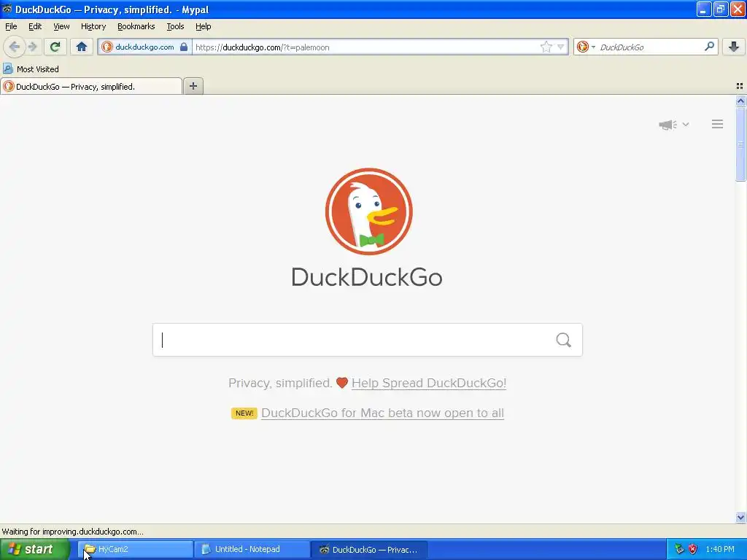Click the megaphone announcements icon
This screenshot has height=560, width=747.
click(667, 125)
